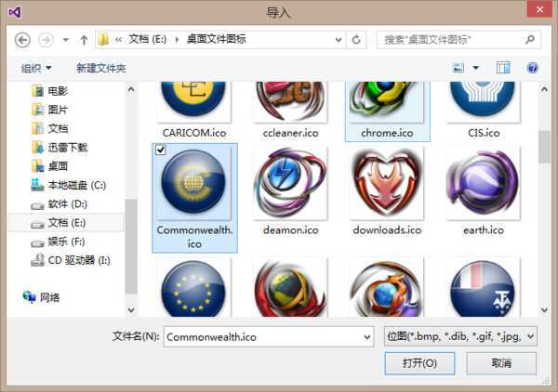Select 文档 library in the sidebar
This screenshot has width=558, height=392.
click(50, 128)
